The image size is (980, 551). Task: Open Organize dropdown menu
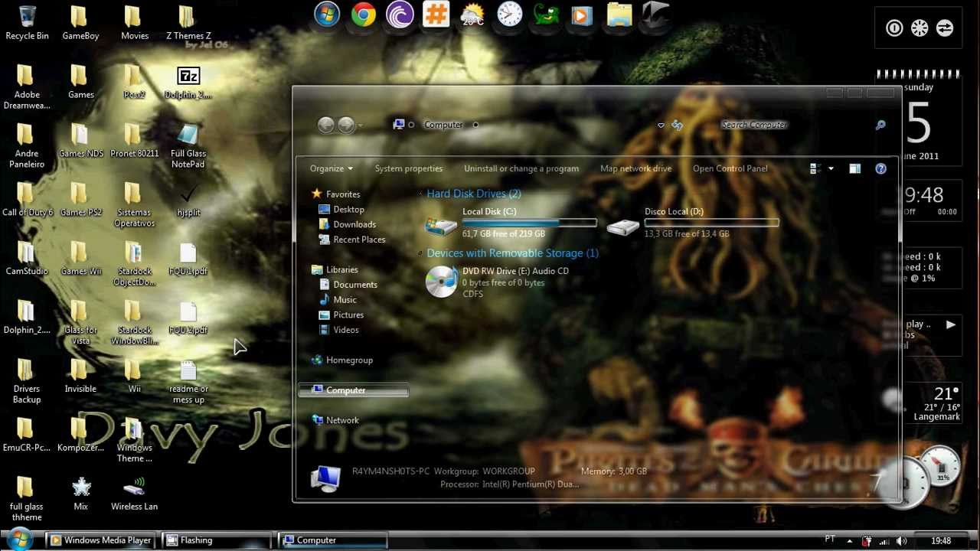(x=332, y=168)
